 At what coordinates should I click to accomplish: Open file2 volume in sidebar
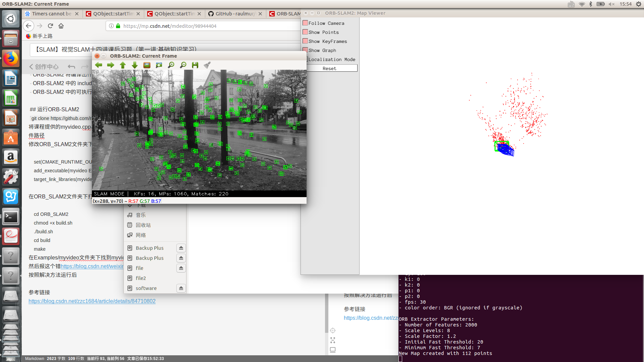tap(141, 278)
